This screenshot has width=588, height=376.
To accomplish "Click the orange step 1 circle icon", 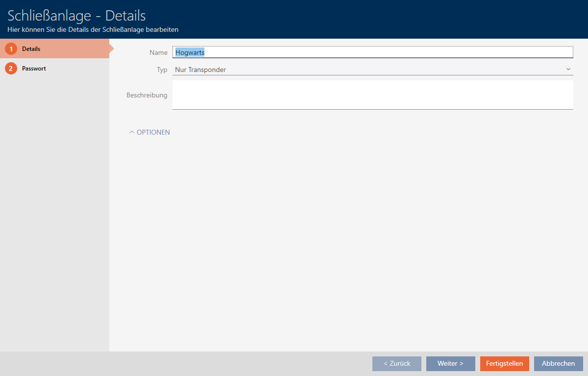I will click(x=11, y=49).
